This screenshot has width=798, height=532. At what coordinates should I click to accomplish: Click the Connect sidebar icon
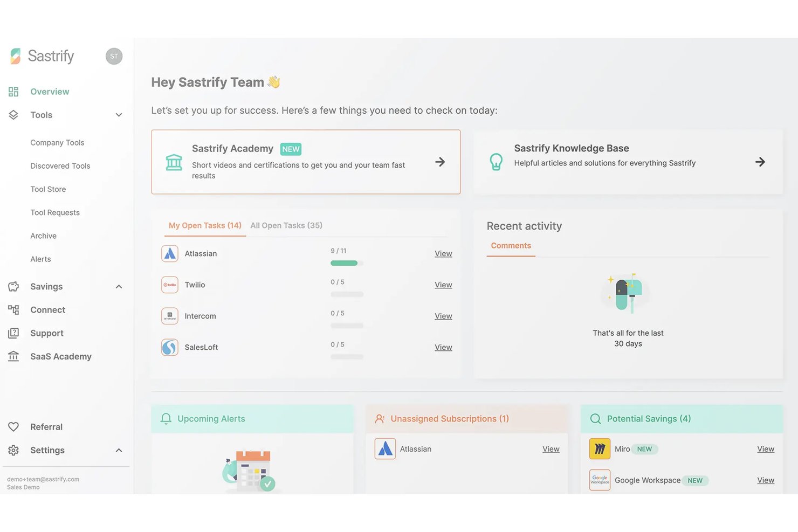[x=13, y=310]
